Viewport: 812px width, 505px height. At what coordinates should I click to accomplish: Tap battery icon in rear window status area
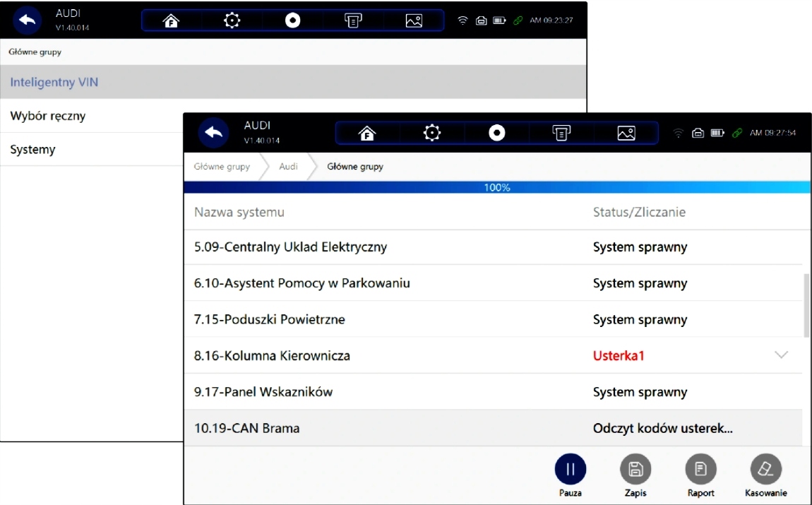[x=499, y=20]
